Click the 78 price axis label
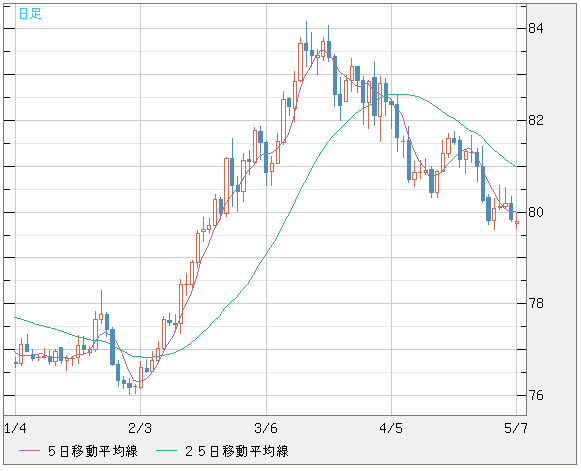This screenshot has width=581, height=471. coord(536,304)
